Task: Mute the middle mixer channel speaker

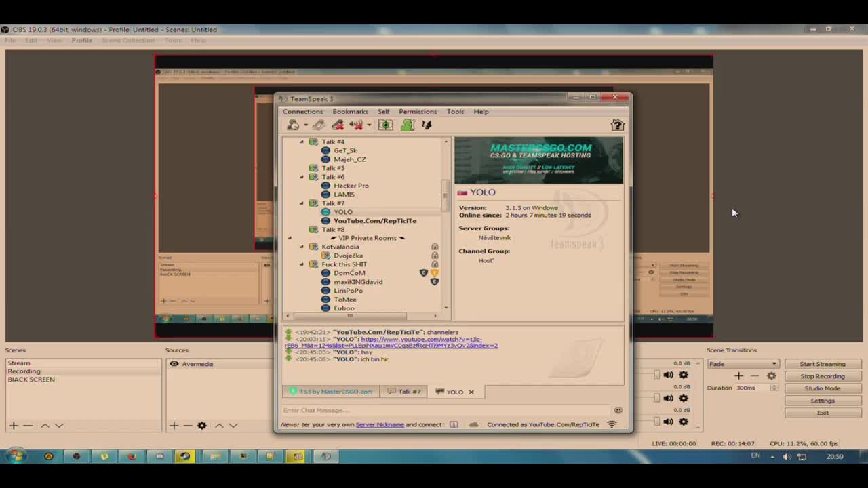Action: click(668, 398)
